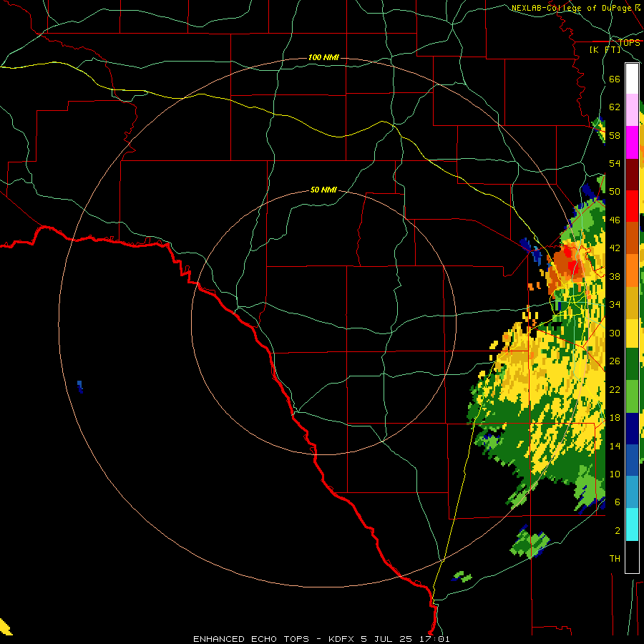Click the legend value 18
Screen dimensions: 644x644
(615, 418)
